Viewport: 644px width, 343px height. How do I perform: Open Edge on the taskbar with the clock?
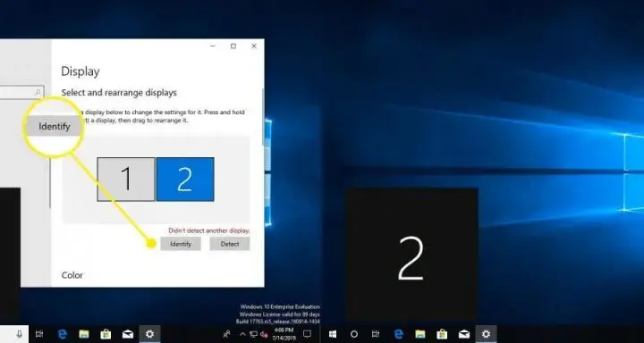click(63, 334)
